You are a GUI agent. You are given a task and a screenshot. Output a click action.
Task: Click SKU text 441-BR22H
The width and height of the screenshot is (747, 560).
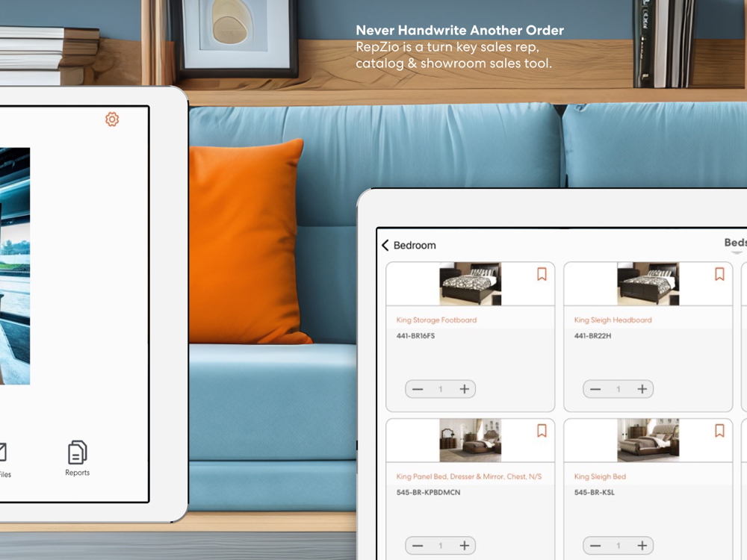[592, 336]
